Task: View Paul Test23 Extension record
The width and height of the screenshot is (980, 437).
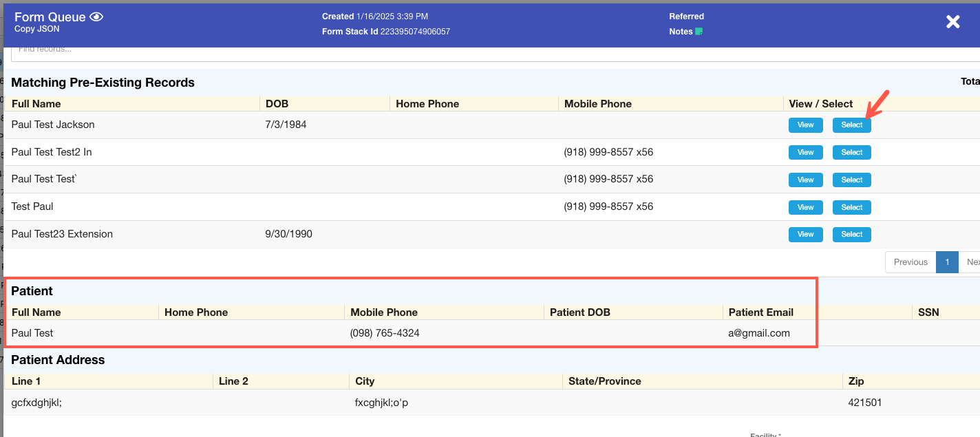Action: pos(805,235)
